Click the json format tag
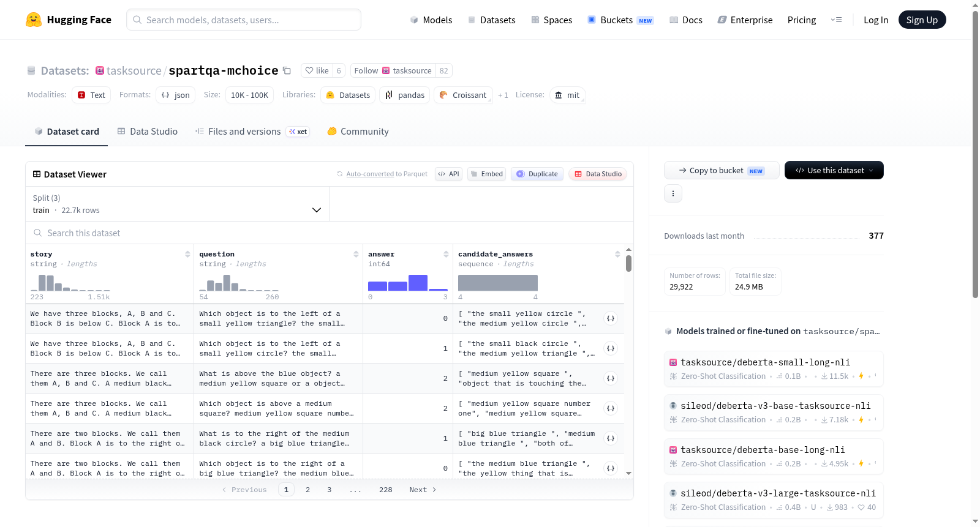Image resolution: width=980 pixels, height=527 pixels. coord(175,95)
